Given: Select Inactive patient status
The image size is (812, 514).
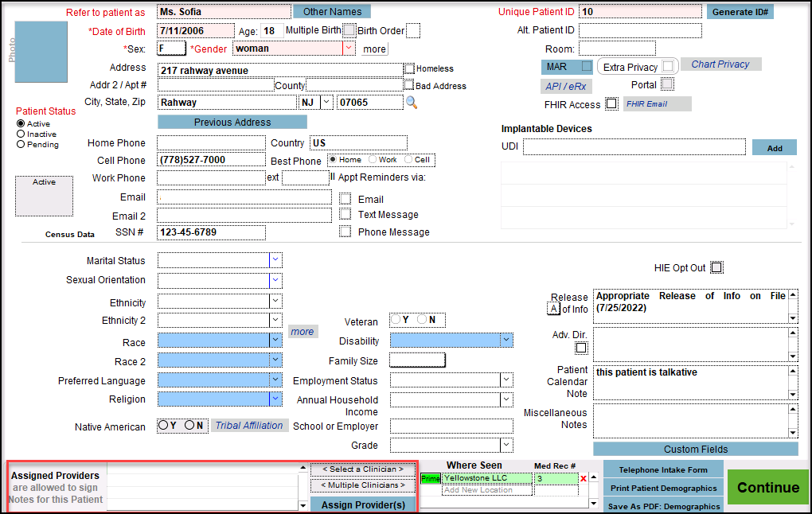Looking at the screenshot, I should click(21, 134).
